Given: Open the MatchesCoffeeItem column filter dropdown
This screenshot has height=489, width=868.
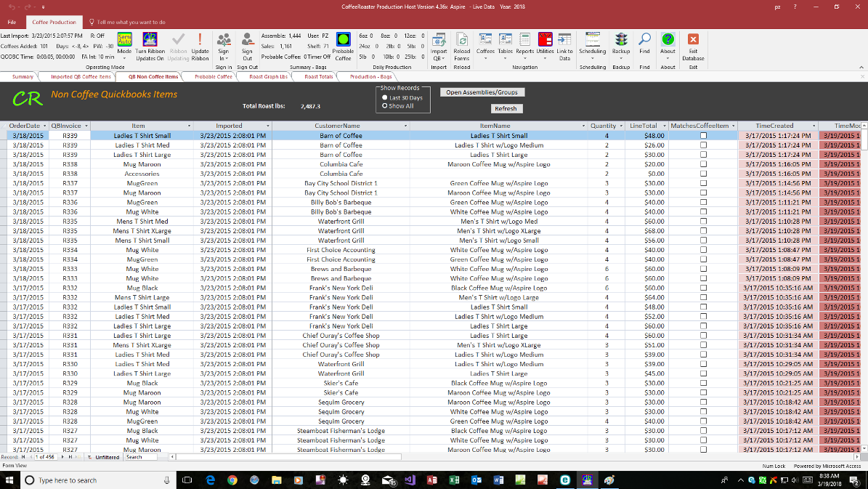Looking at the screenshot, I should [x=734, y=126].
